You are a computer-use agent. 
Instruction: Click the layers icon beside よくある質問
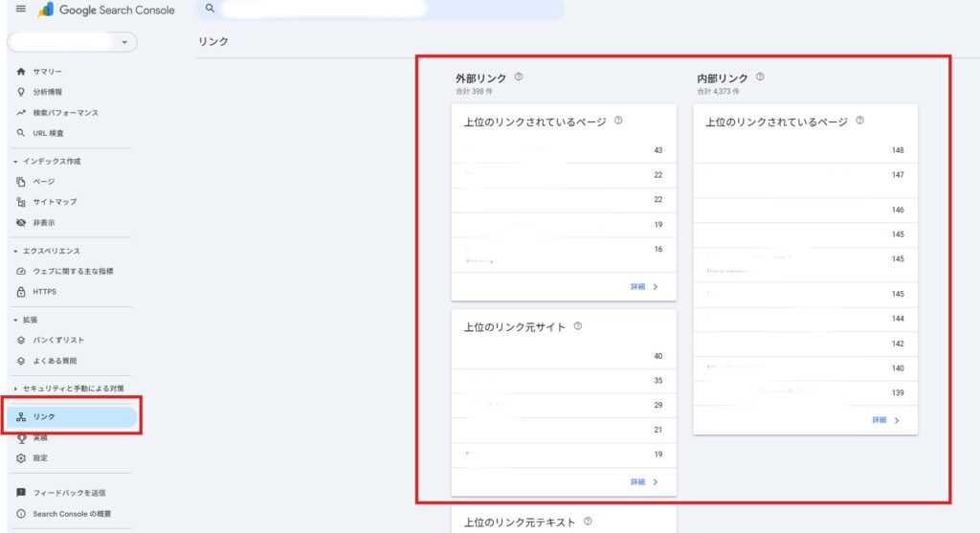[x=21, y=361]
